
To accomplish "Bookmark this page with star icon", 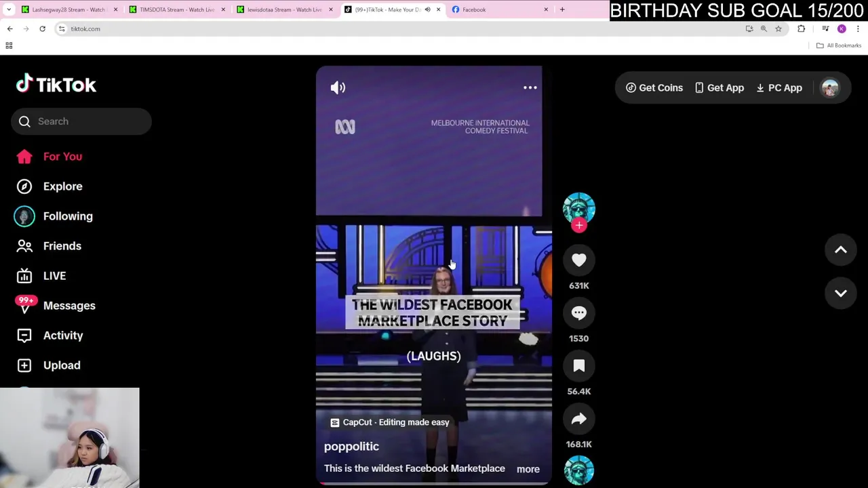I will [778, 28].
